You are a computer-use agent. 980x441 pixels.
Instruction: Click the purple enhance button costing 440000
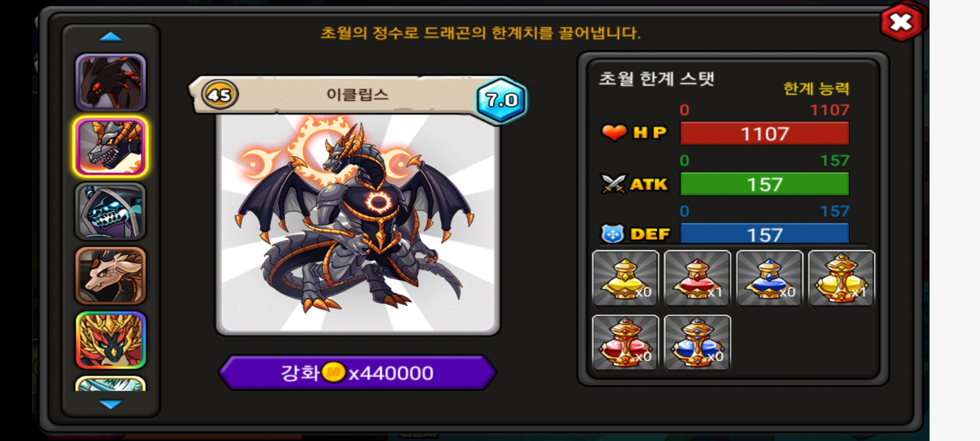[x=358, y=372]
